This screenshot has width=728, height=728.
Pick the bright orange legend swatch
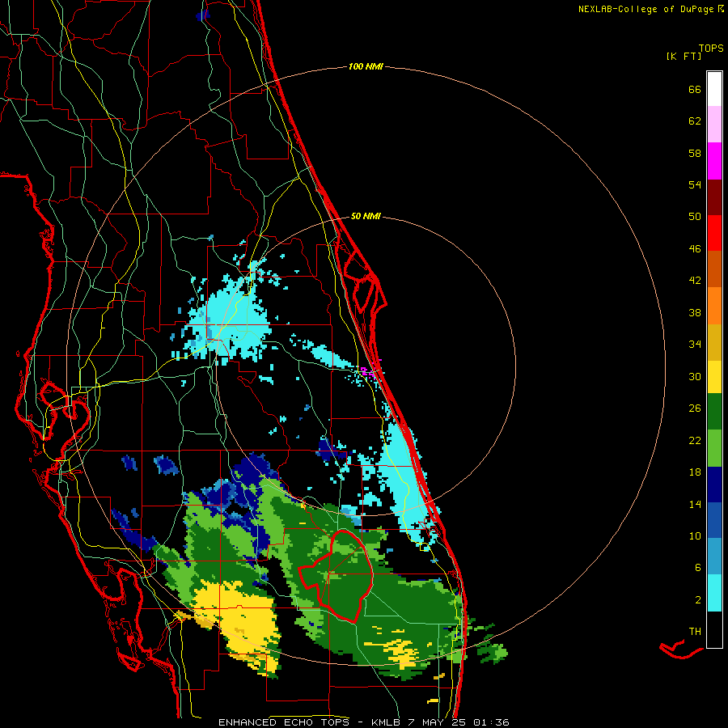coord(714,305)
